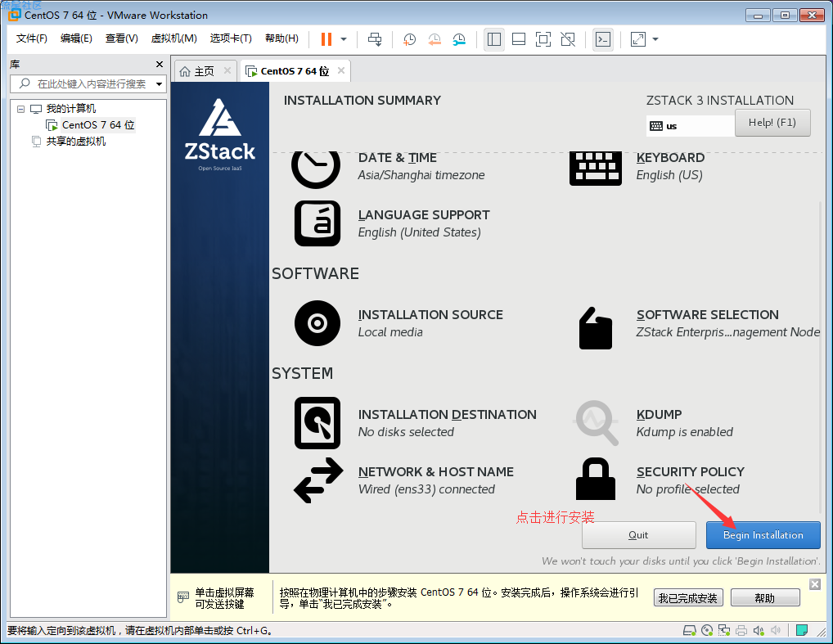Click the printer status bar icon
The image size is (833, 644).
pos(741,631)
